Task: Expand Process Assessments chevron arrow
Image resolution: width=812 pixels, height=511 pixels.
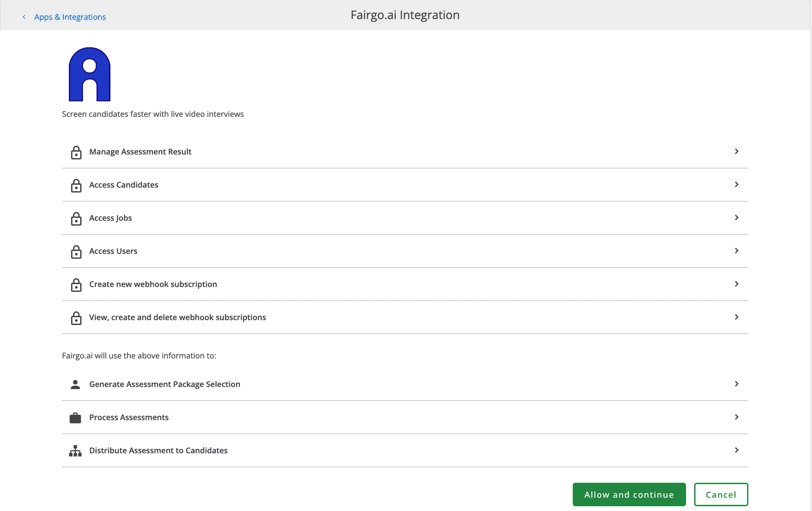Action: [736, 417]
